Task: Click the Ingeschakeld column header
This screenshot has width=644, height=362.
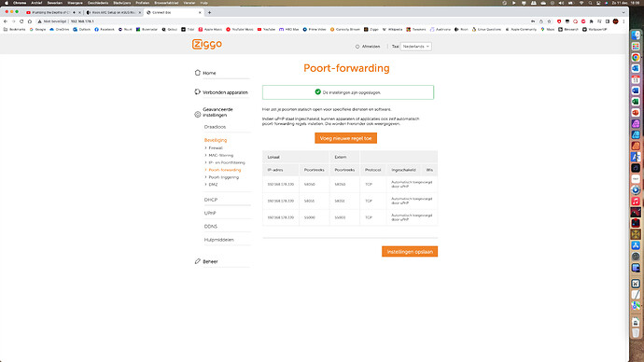Action: pos(403,170)
